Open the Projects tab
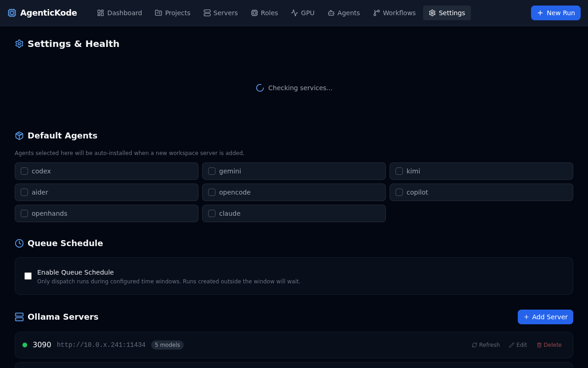This screenshot has height=368, width=588. (x=172, y=12)
